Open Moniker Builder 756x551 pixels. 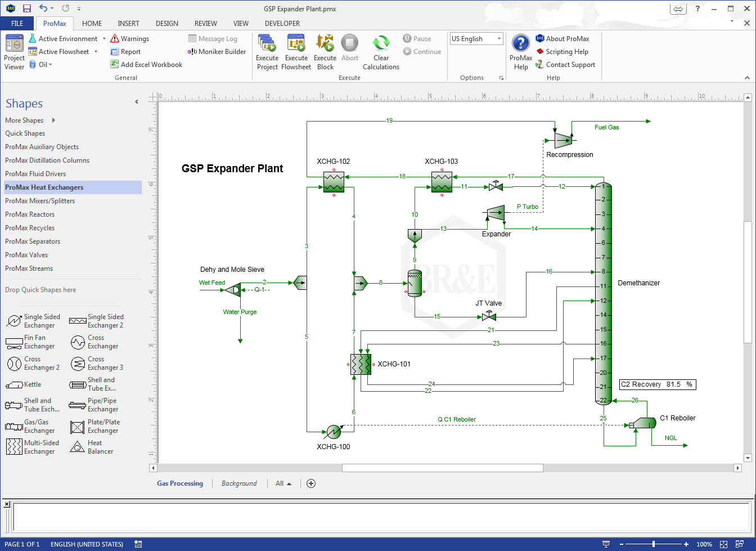tap(217, 52)
